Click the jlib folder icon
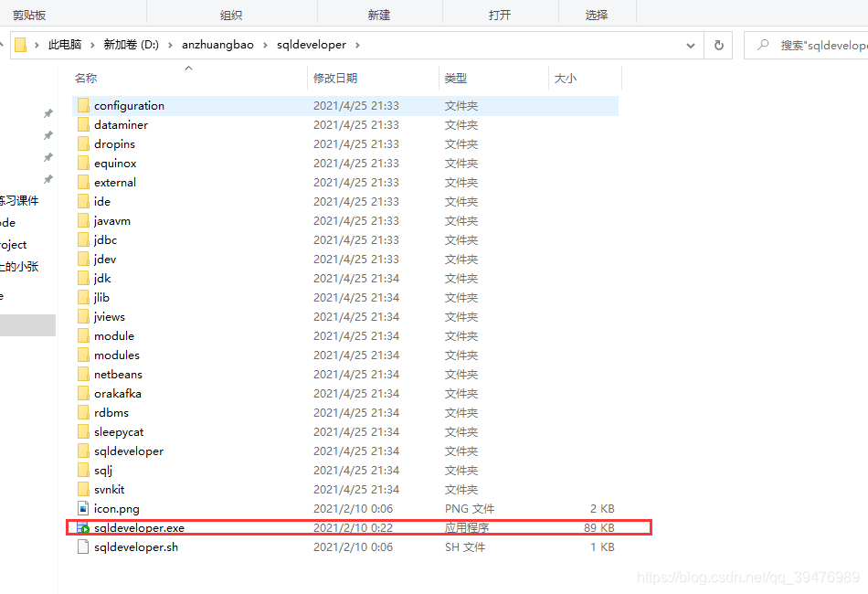868x594 pixels. (x=83, y=297)
